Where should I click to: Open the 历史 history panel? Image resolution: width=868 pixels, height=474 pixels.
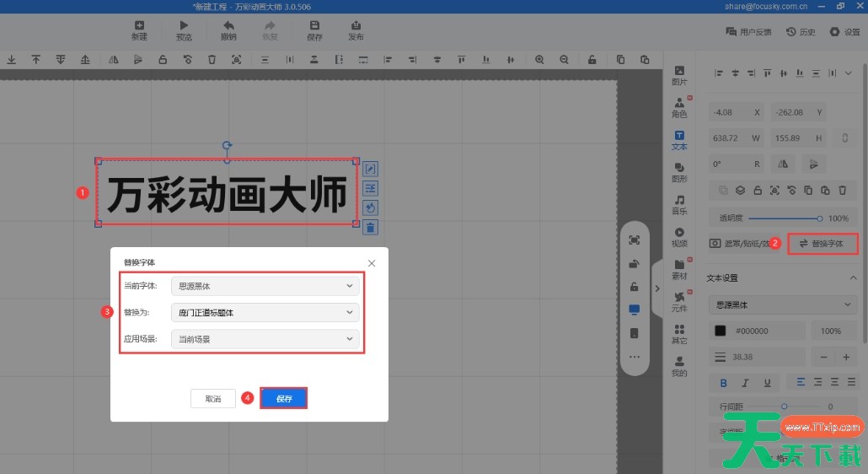[x=801, y=32]
